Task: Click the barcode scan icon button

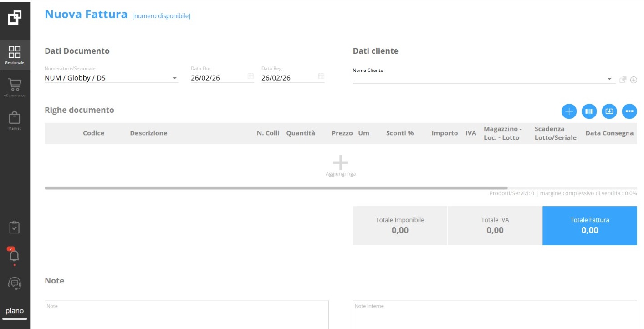Action: (x=589, y=111)
